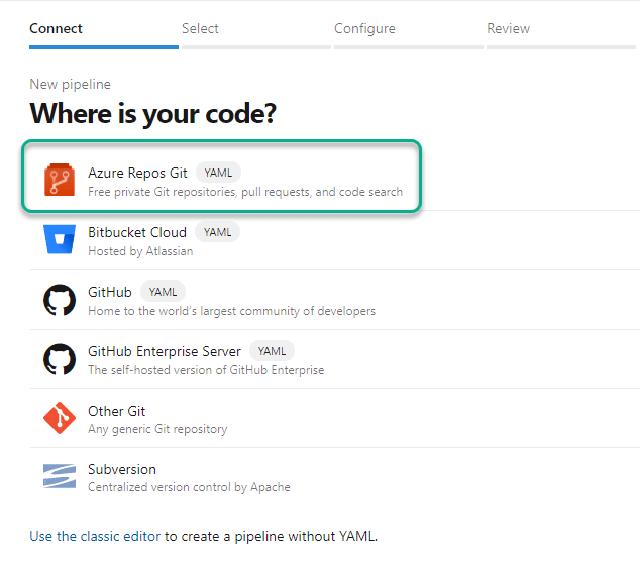The image size is (640, 563).
Task: Click the Bitbucket Cloud bucket icon
Action: click(x=59, y=241)
